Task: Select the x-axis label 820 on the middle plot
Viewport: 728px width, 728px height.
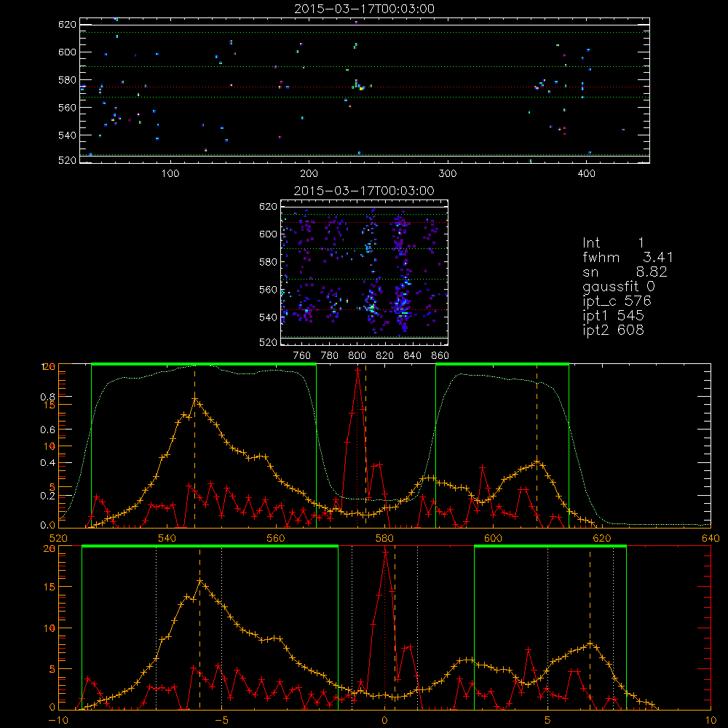Action: [385, 356]
